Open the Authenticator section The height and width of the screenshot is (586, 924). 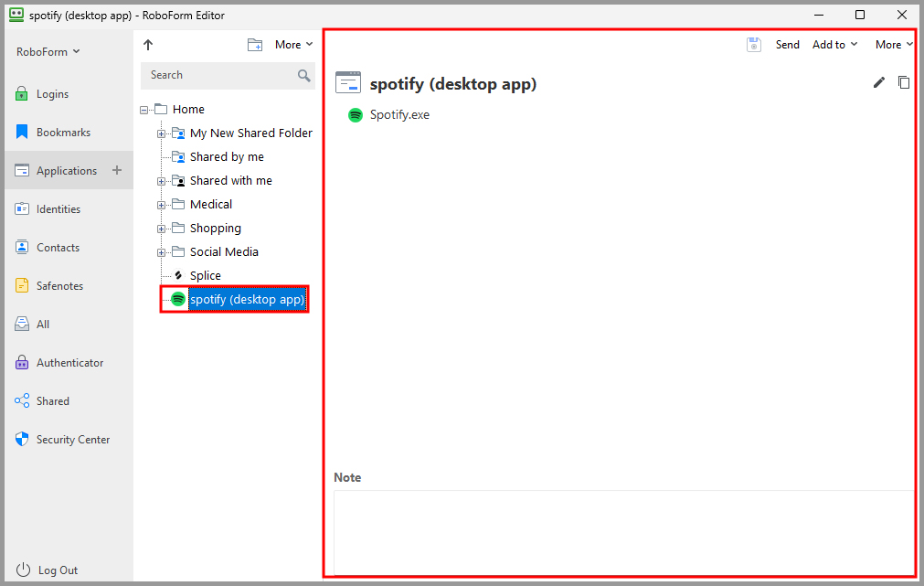(69, 363)
